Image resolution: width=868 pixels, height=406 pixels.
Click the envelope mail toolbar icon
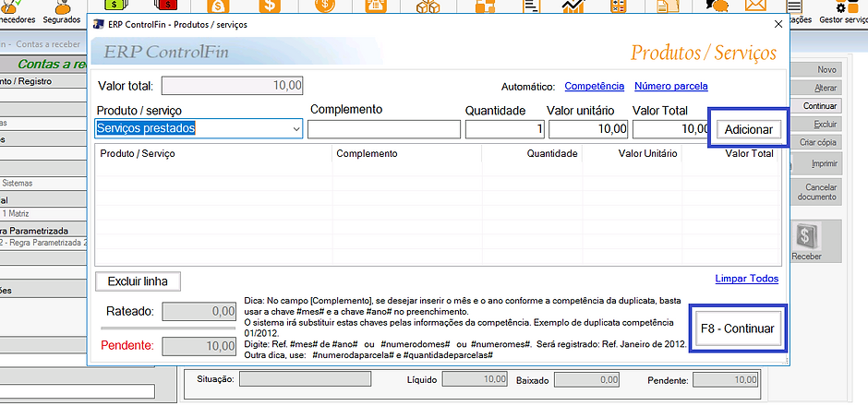(755, 6)
